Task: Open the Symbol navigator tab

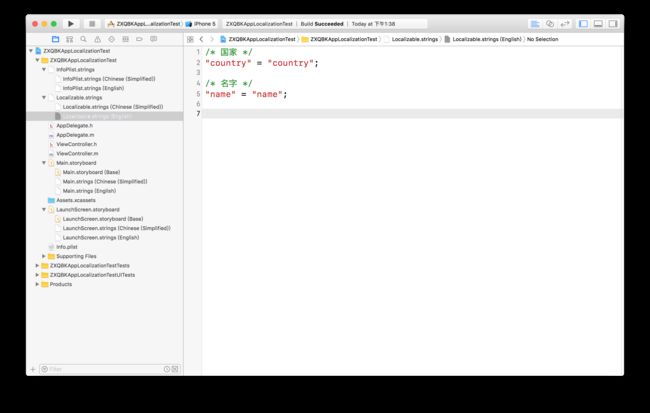Action: point(70,39)
